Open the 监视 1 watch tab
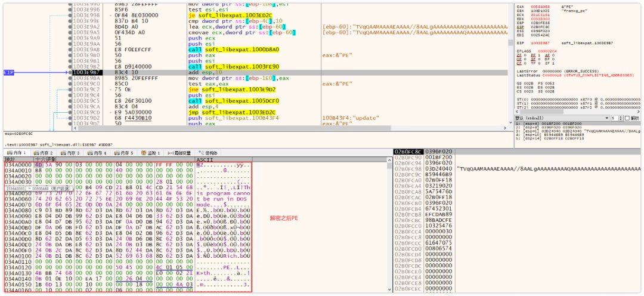 click(x=151, y=153)
